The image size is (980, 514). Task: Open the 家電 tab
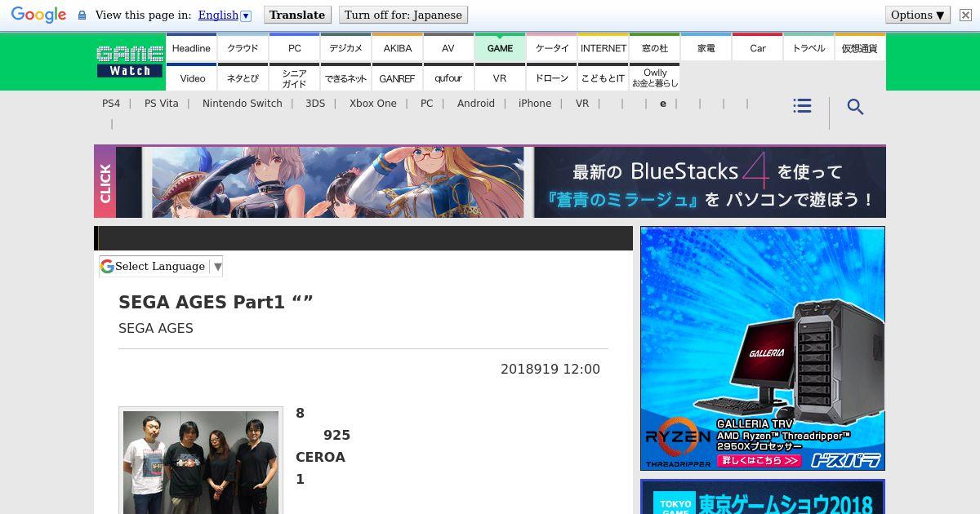tap(706, 48)
